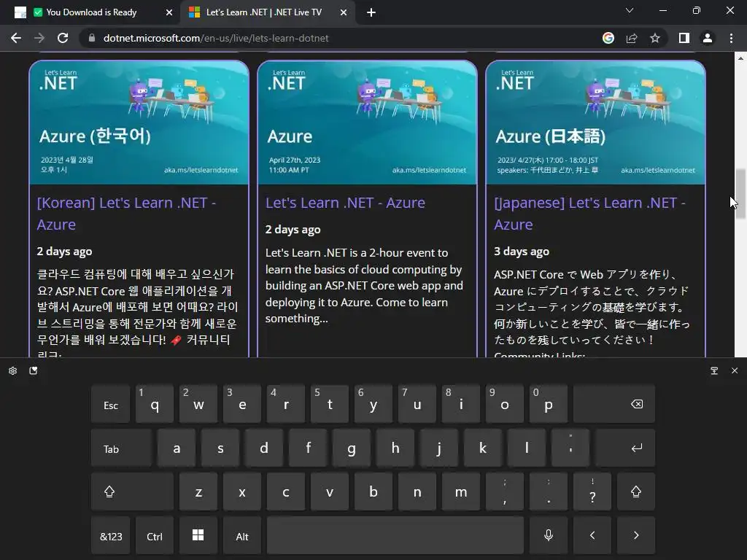Tap the a key
The height and width of the screenshot is (560, 747).
click(177, 448)
